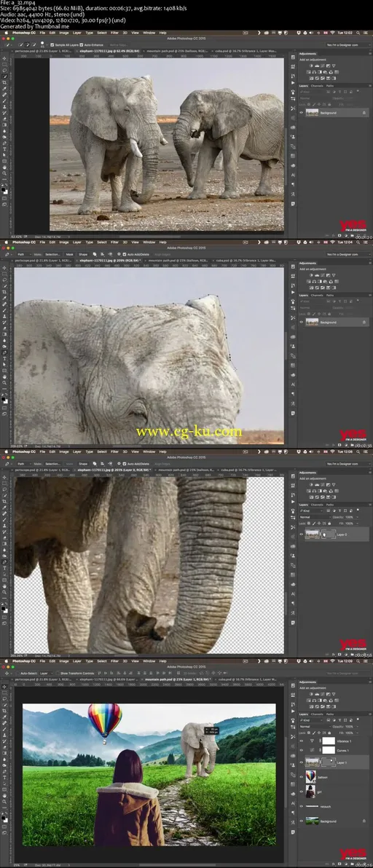The image size is (373, 868).
Task: Click foreground/background color swatches, balloon composite screenshot
Action: pyautogui.click(x=4, y=818)
